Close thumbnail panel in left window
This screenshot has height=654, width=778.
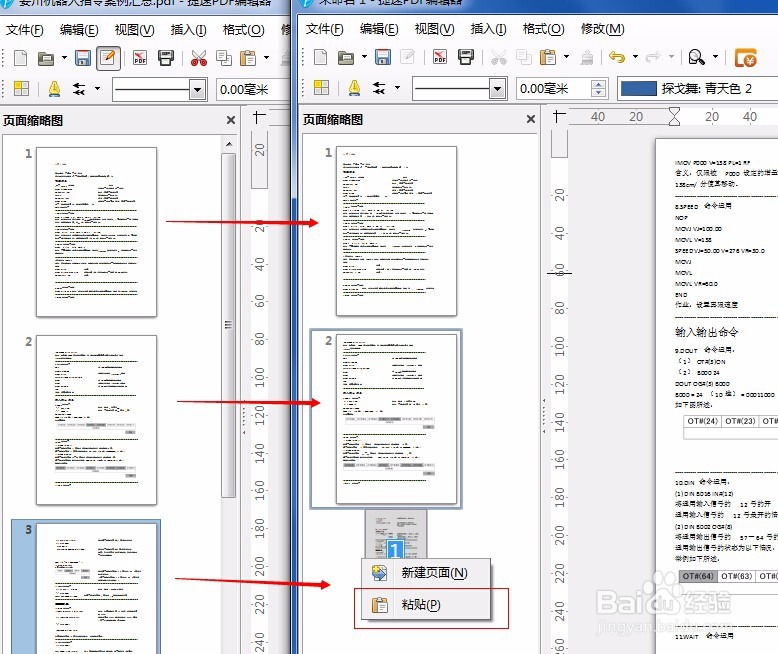click(231, 120)
